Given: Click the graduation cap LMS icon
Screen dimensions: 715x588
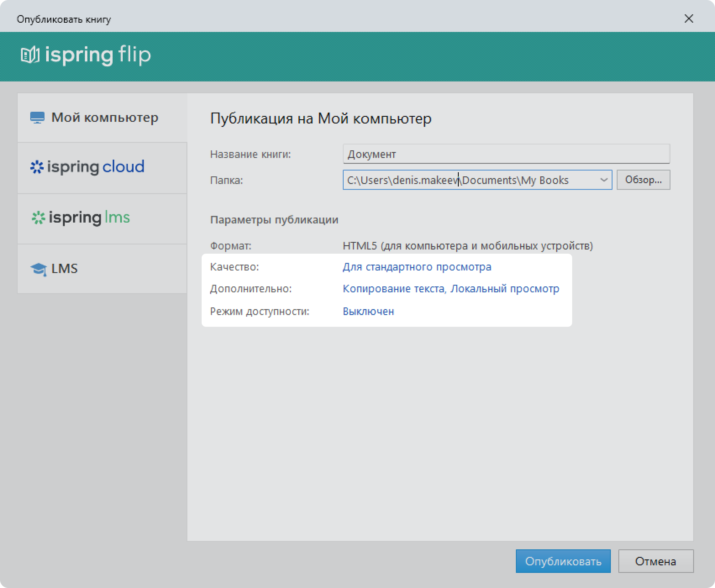Looking at the screenshot, I should (38, 269).
